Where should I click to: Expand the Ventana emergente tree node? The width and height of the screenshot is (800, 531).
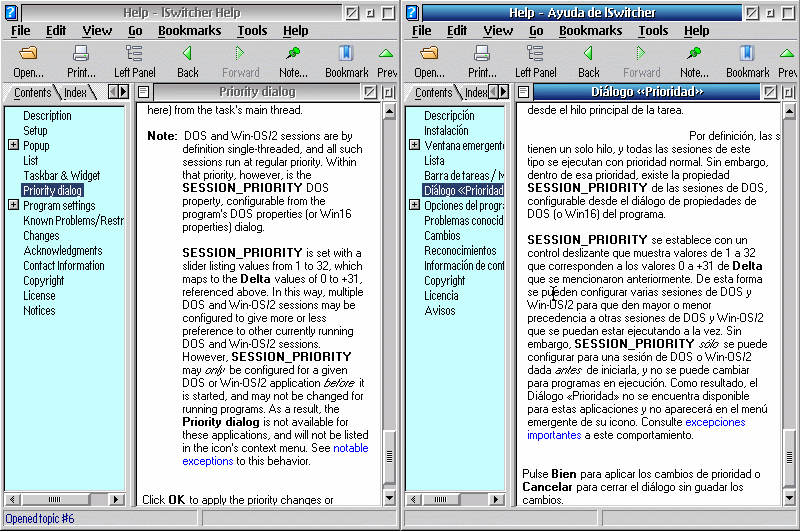[x=414, y=146]
